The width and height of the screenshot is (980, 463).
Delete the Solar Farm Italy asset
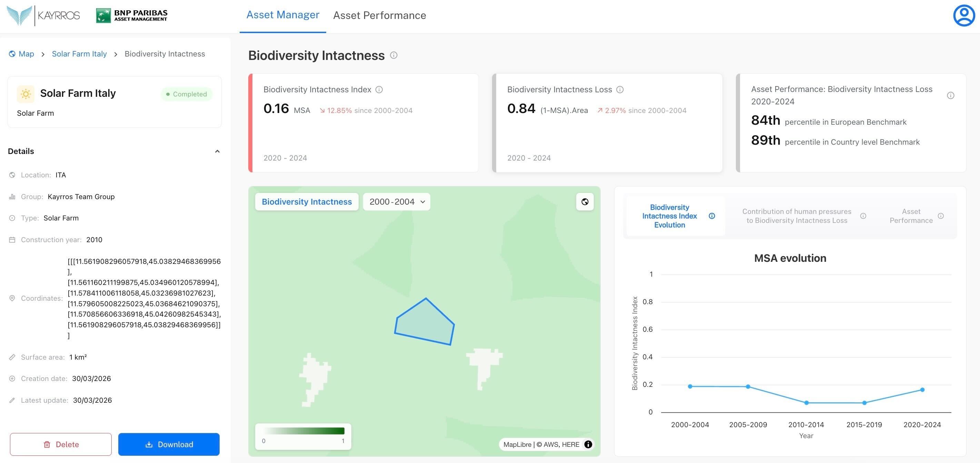[x=61, y=444]
